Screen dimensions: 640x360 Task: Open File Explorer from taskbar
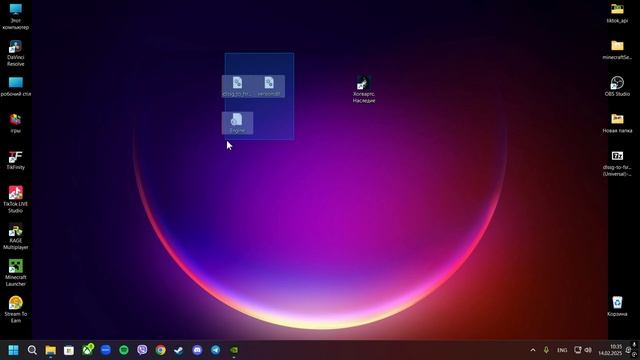coord(51,350)
